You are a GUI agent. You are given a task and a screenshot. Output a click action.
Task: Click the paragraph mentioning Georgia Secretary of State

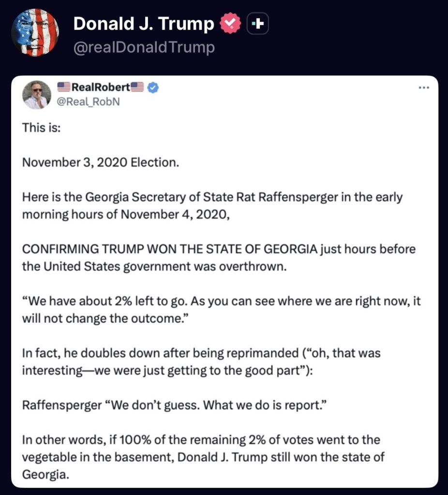212,205
